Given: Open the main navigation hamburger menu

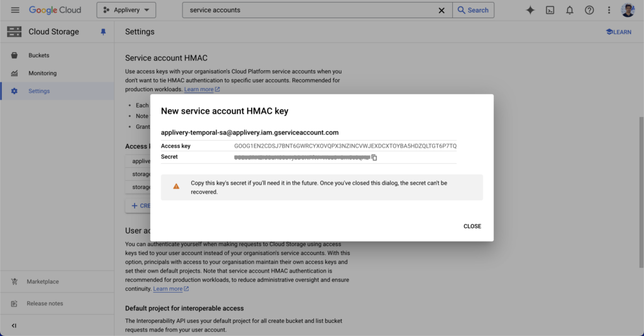Looking at the screenshot, I should tap(15, 10).
